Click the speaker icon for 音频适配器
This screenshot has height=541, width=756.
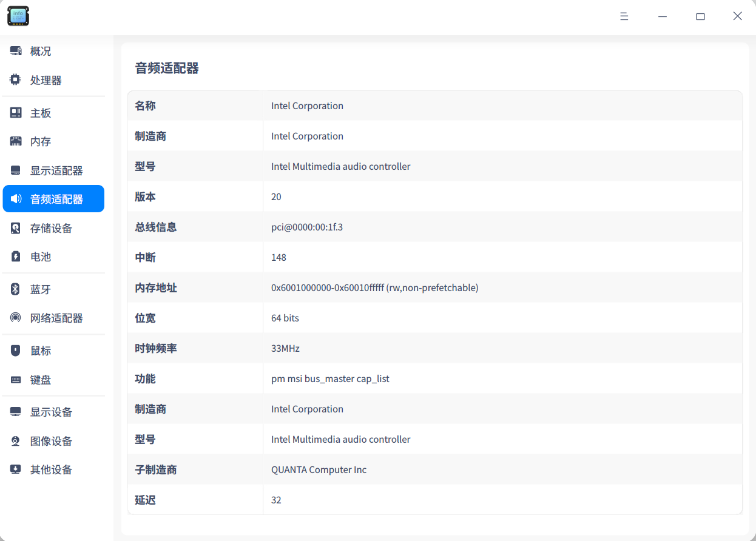15,198
